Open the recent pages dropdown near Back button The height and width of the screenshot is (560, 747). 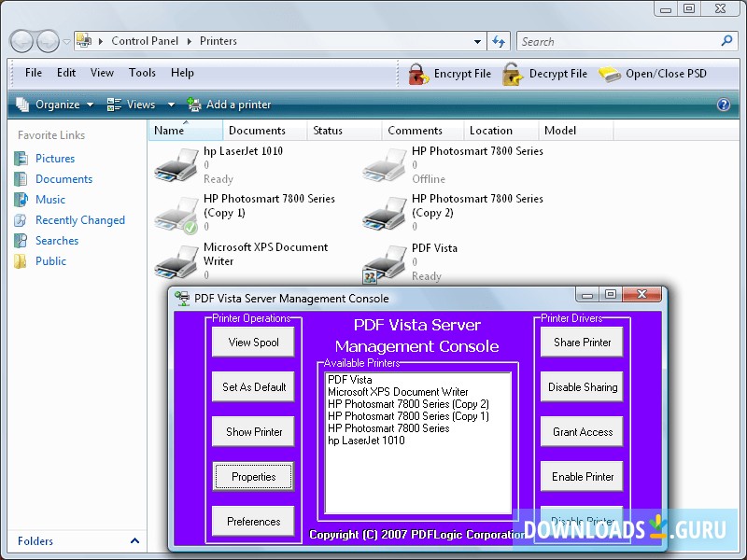coord(66,42)
